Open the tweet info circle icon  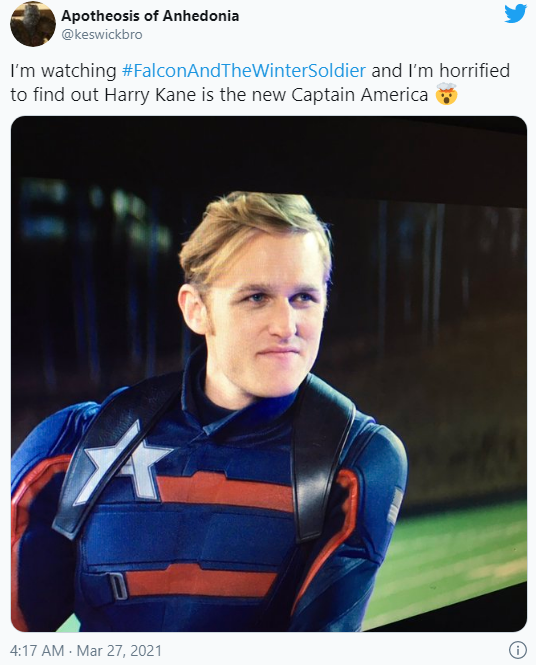click(x=517, y=650)
